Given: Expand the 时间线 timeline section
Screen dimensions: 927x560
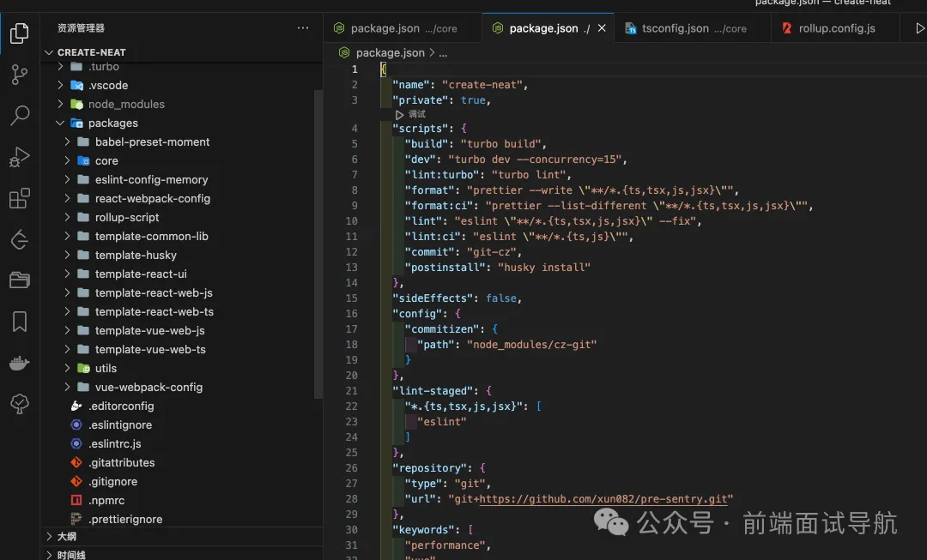Looking at the screenshot, I should click(x=71, y=555).
